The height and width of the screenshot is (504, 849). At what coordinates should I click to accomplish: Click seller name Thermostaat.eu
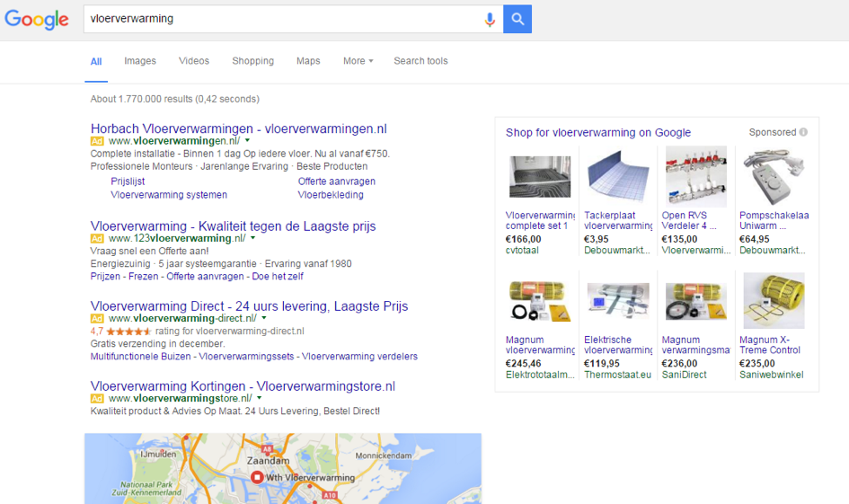coord(617,375)
